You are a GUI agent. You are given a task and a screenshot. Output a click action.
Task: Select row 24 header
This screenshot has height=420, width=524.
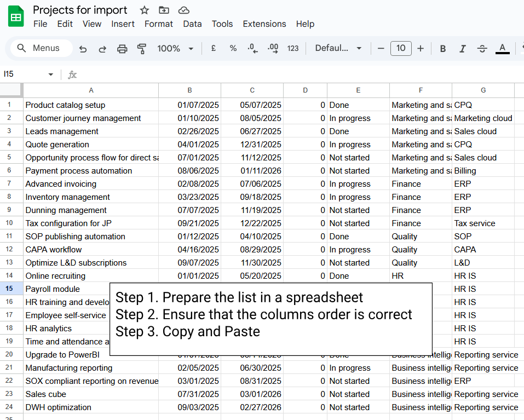[x=11, y=407]
